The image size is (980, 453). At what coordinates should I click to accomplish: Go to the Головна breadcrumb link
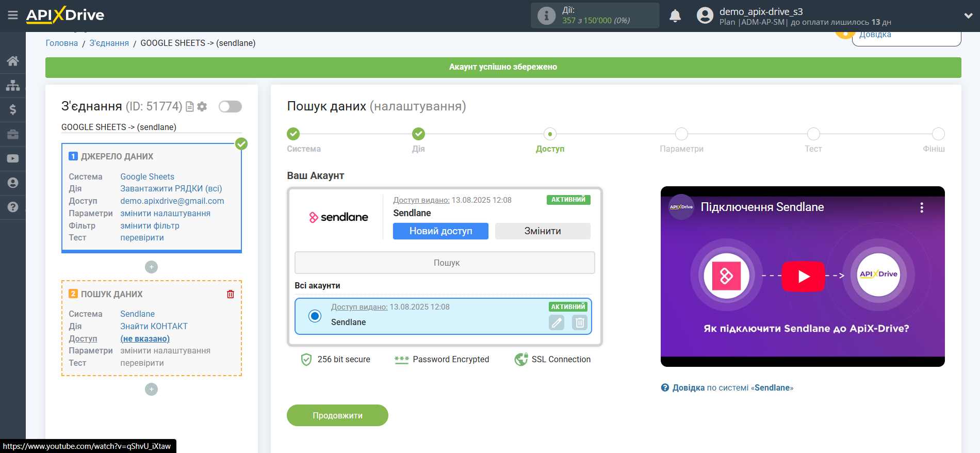(x=62, y=43)
